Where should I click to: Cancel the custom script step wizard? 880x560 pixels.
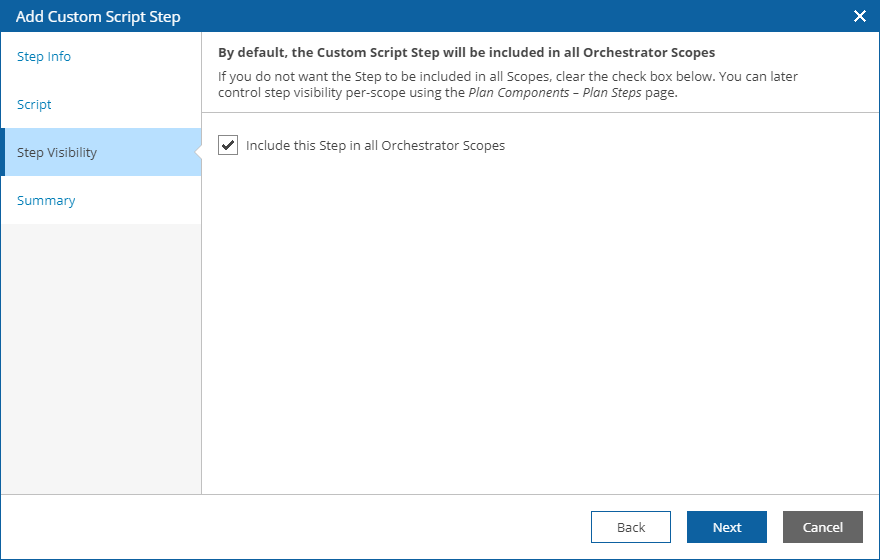pyautogui.click(x=822, y=527)
